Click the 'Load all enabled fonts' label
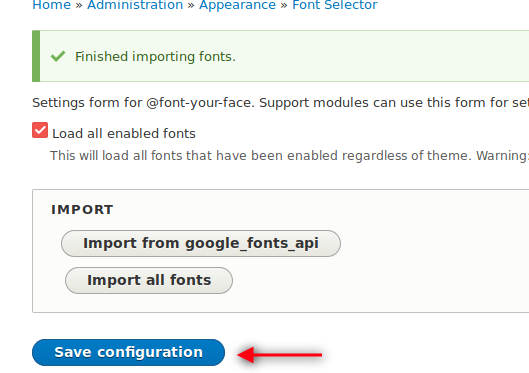 click(x=124, y=134)
